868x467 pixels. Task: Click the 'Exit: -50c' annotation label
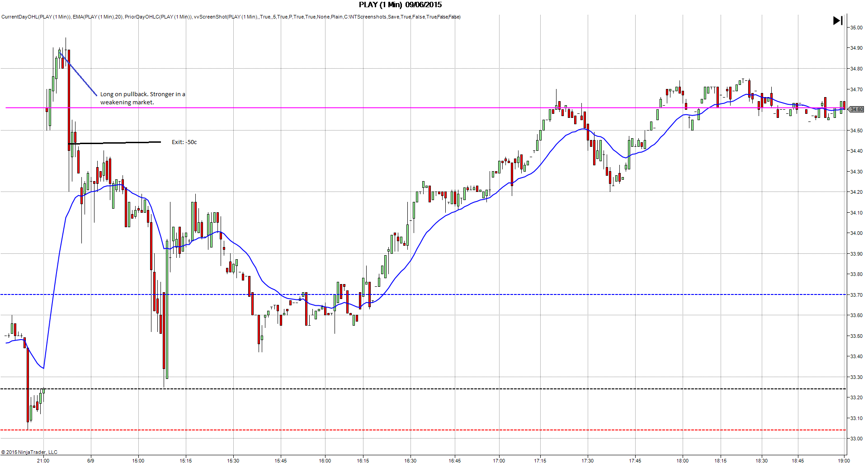point(184,142)
